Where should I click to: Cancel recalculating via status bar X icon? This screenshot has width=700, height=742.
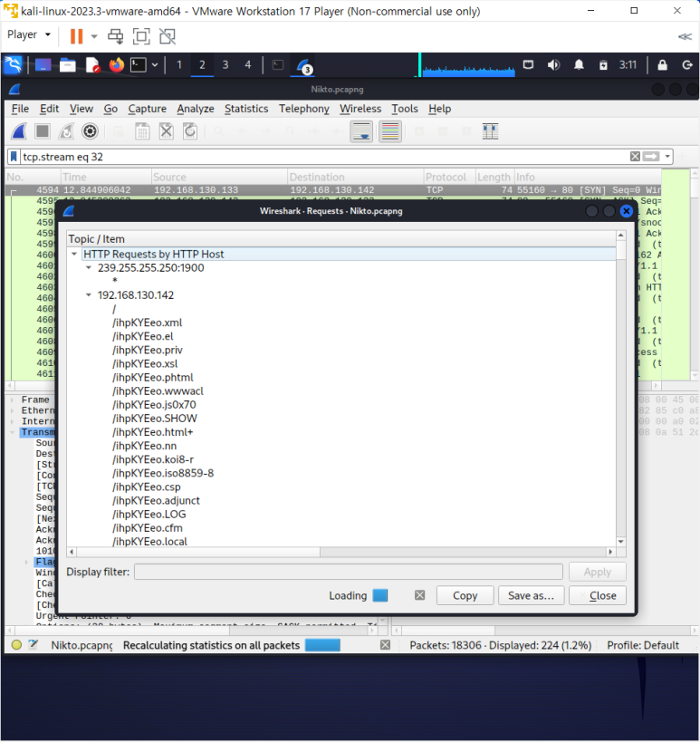point(386,645)
